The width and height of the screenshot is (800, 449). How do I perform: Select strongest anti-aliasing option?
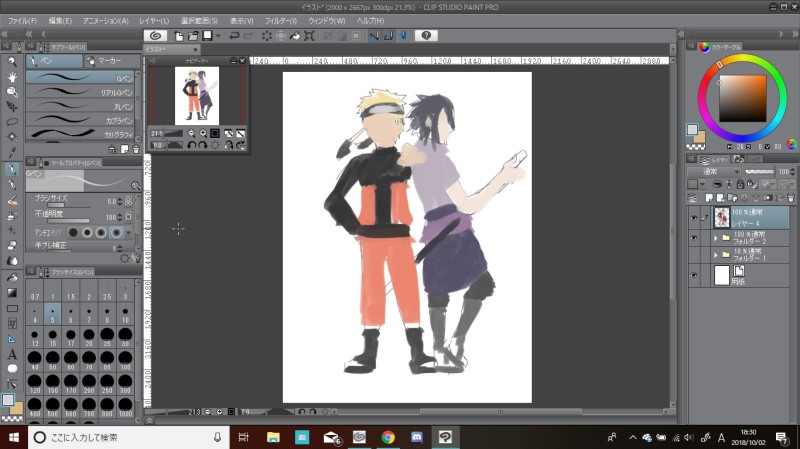(x=116, y=233)
